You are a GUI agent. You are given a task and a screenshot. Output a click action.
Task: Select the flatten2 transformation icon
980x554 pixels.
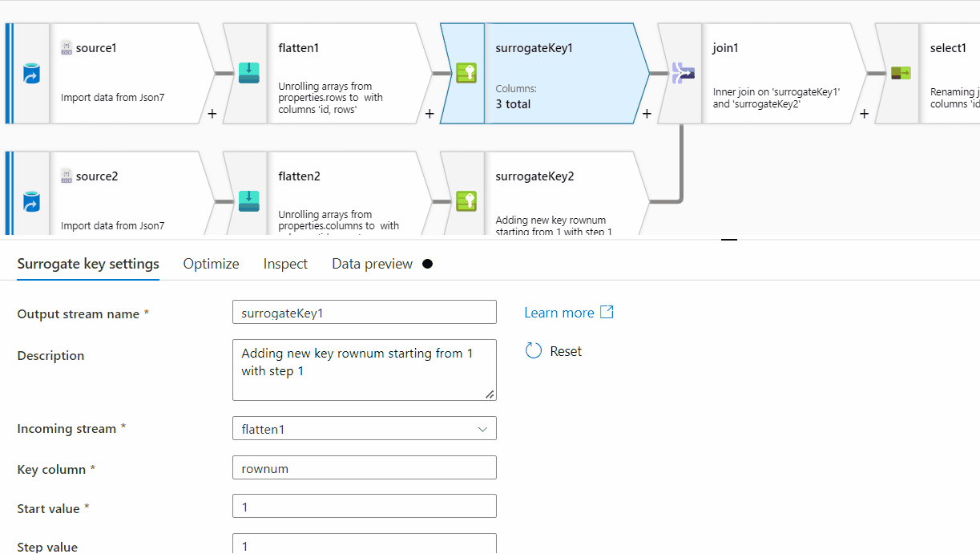point(249,201)
